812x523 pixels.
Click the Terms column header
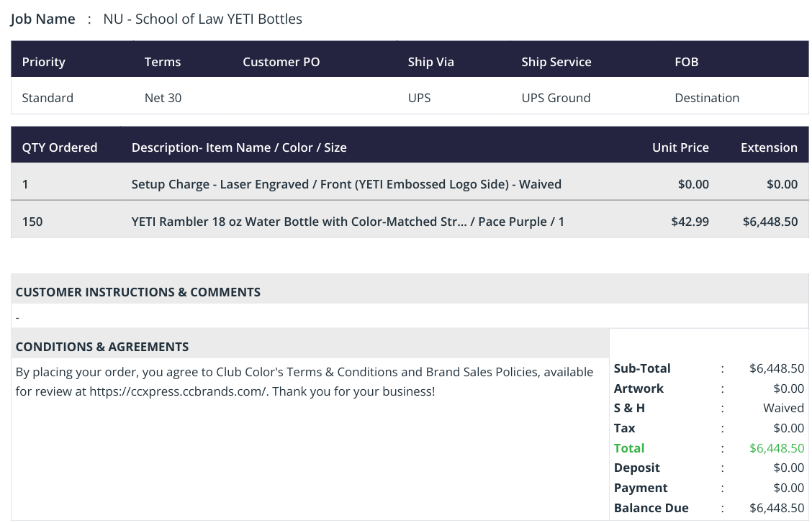click(163, 62)
